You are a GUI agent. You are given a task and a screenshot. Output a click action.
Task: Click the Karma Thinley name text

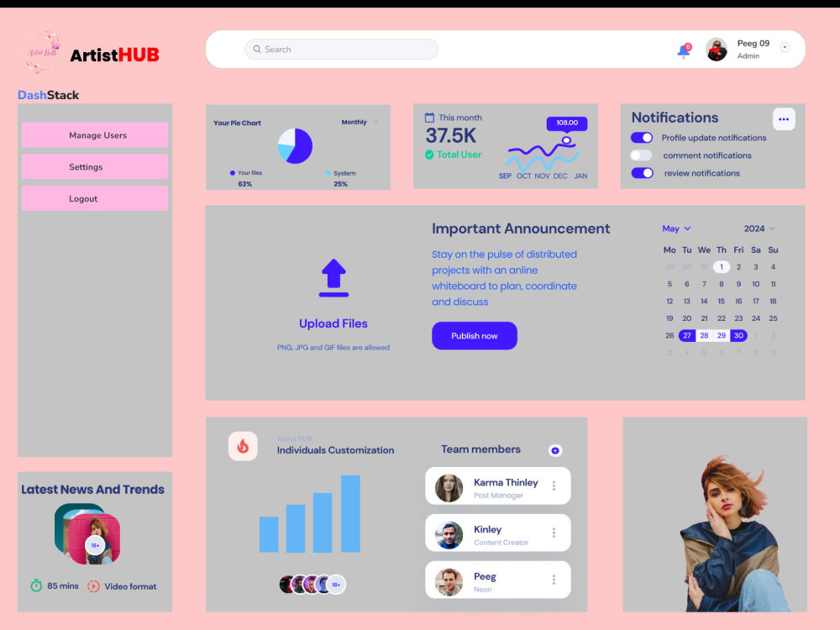[506, 483]
